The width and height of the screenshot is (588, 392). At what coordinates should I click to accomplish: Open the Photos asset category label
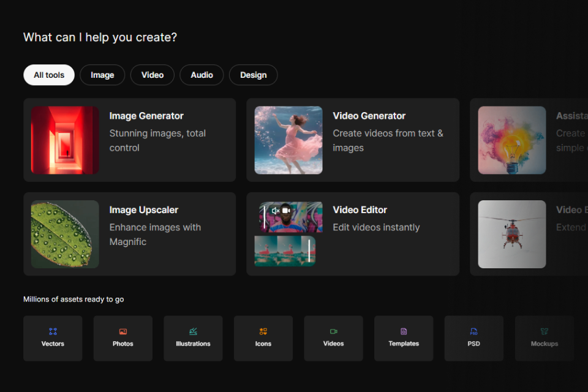123,344
